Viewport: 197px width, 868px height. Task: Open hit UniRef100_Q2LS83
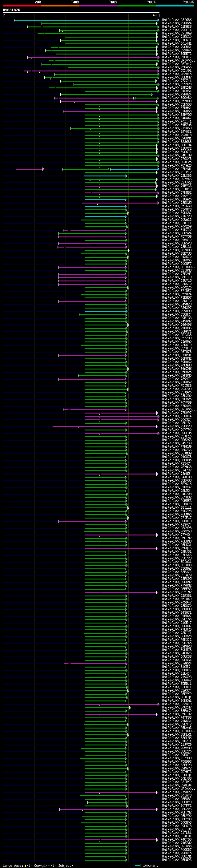177,176
